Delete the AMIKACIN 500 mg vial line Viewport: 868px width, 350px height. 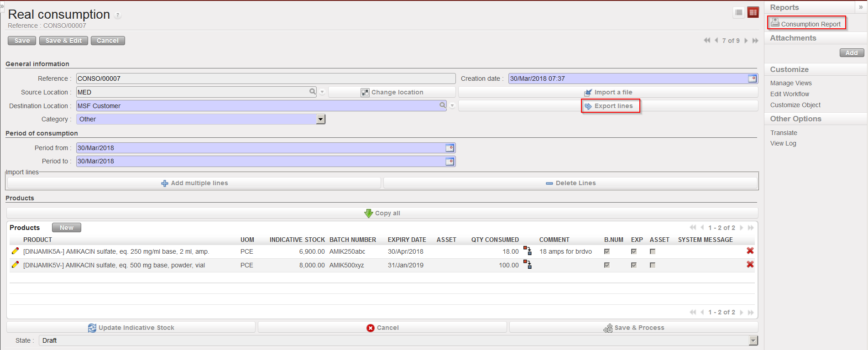coord(750,265)
